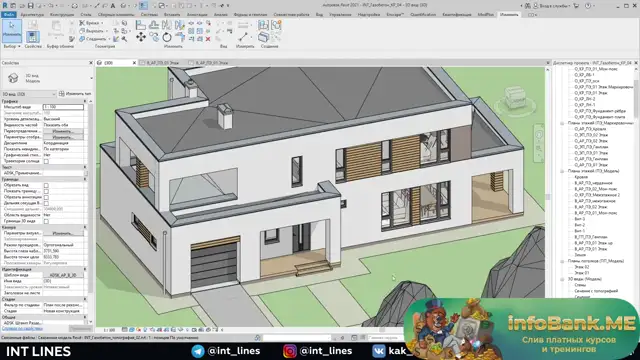Click the red Delete X icon

tap(208, 39)
